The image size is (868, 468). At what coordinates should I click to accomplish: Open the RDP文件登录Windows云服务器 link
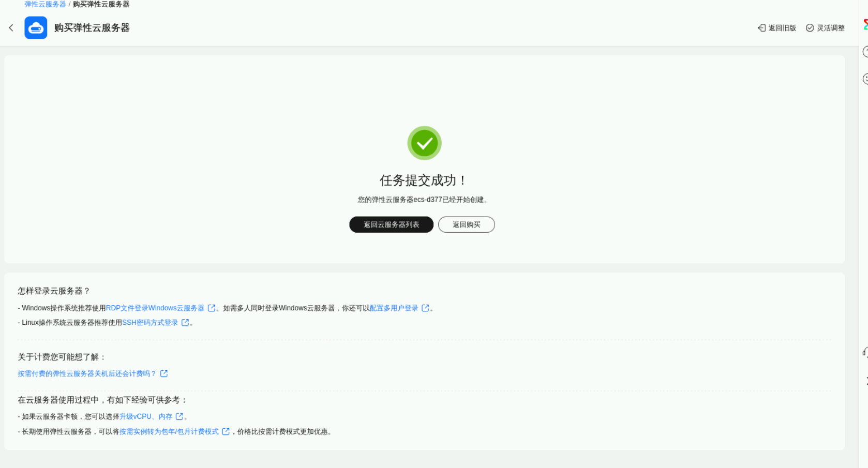155,308
